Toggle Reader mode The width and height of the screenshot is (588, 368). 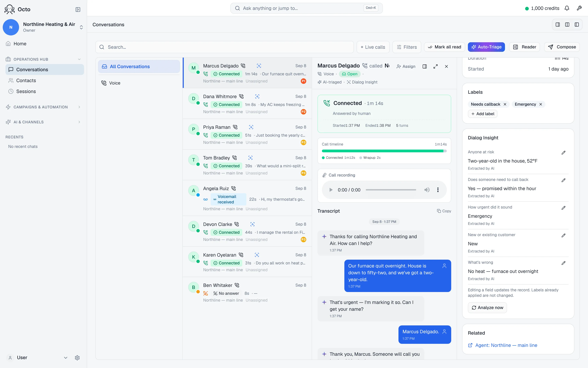(524, 47)
